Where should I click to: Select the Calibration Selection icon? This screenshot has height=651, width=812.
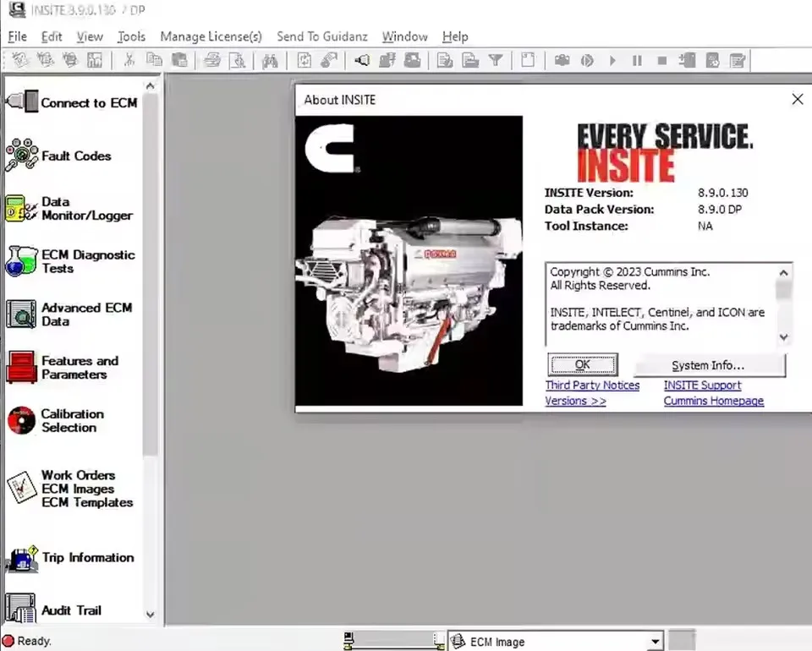pyautogui.click(x=21, y=420)
